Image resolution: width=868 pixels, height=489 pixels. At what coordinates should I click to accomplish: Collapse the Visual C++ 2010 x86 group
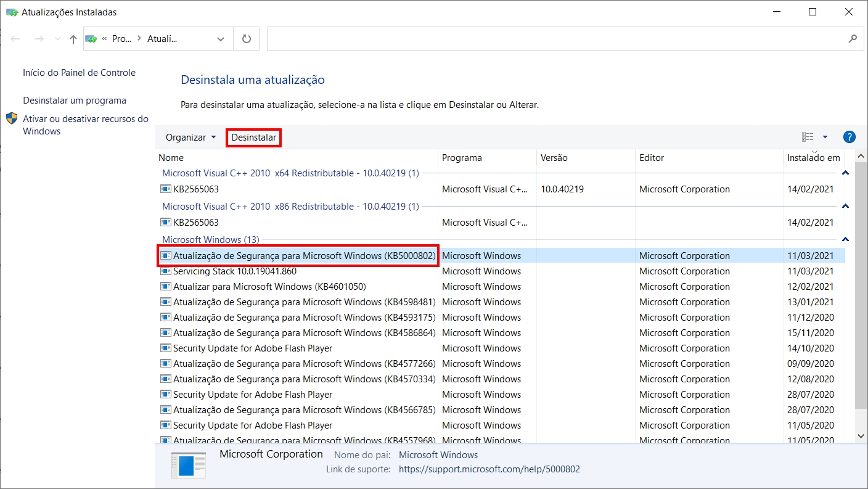845,207
